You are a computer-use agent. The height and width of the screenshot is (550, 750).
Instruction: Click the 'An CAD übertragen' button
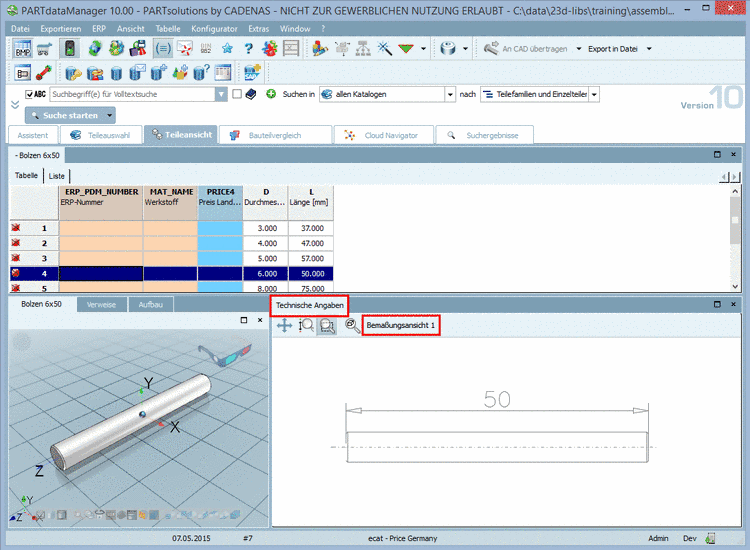(x=527, y=49)
